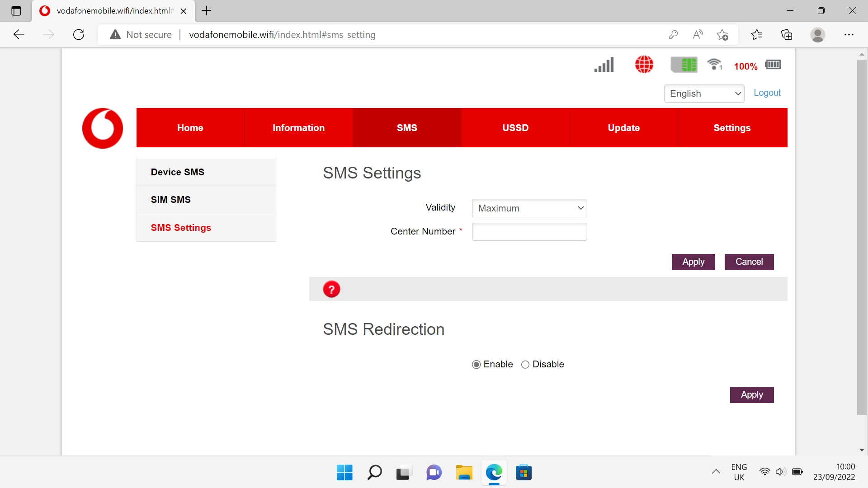Expand hidden icons in the system tray
Image resolution: width=868 pixels, height=488 pixels.
click(x=716, y=472)
